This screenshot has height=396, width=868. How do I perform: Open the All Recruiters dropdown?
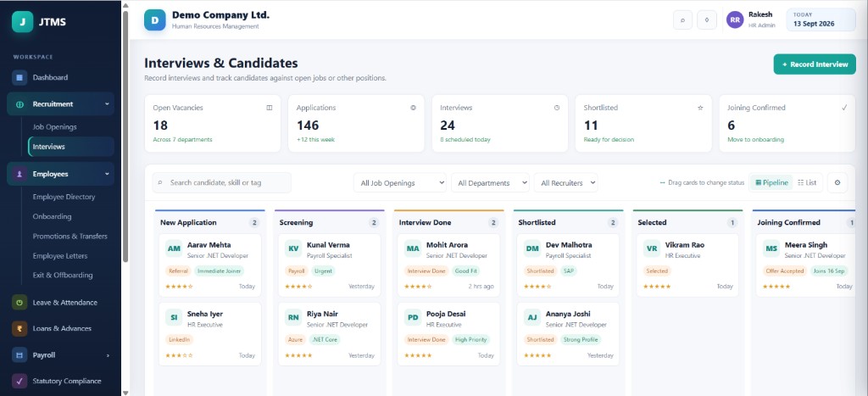[565, 183]
